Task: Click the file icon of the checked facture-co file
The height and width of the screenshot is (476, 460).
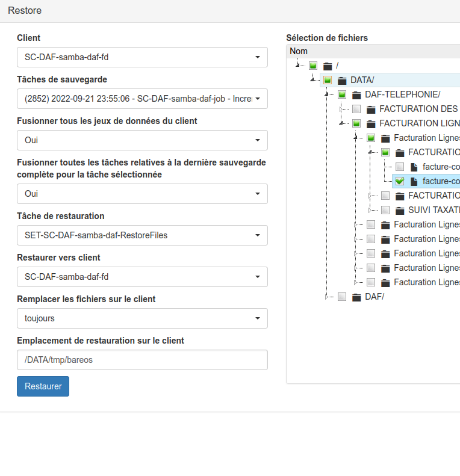Action: click(414, 181)
